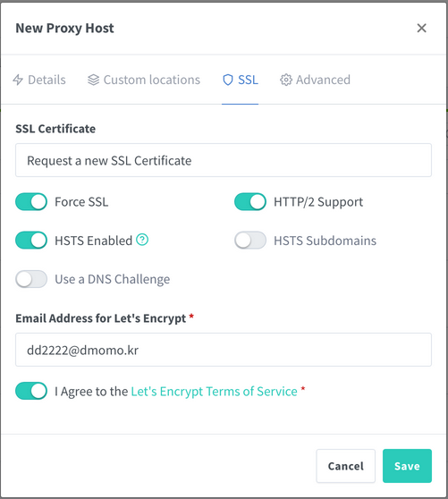Disable the Force SSL toggle
The width and height of the screenshot is (448, 499).
click(31, 202)
